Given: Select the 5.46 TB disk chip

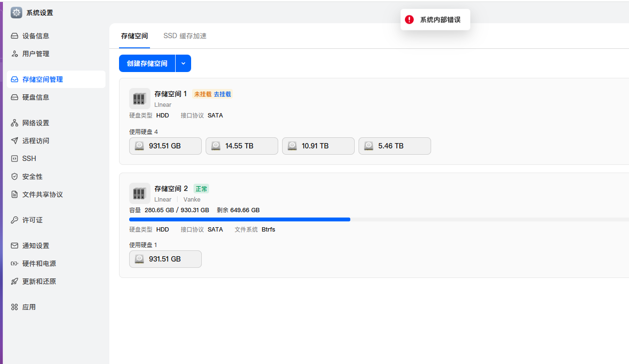Looking at the screenshot, I should click(x=395, y=146).
